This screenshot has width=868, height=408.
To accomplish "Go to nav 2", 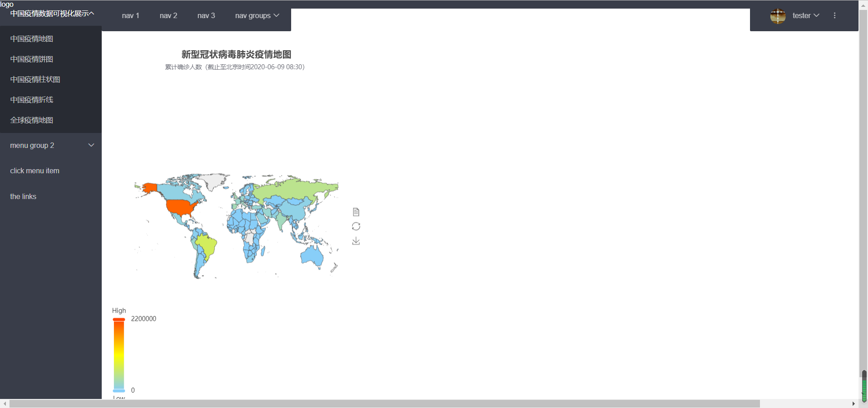I will click(168, 15).
